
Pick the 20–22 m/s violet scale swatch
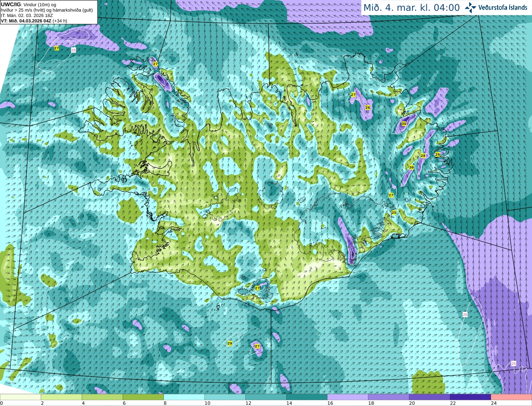tap(430, 397)
